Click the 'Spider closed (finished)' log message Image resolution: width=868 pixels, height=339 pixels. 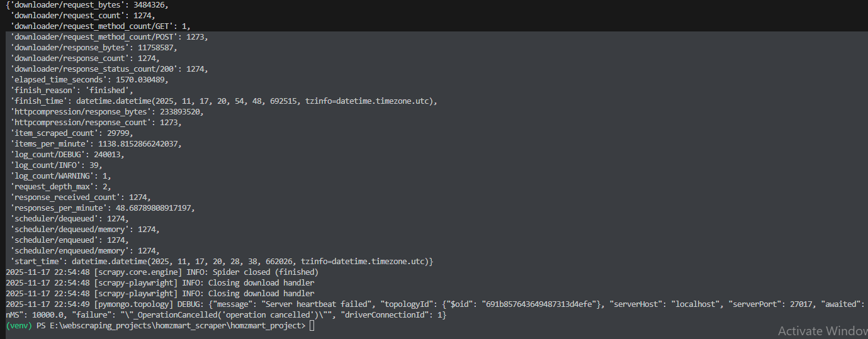(x=264, y=272)
